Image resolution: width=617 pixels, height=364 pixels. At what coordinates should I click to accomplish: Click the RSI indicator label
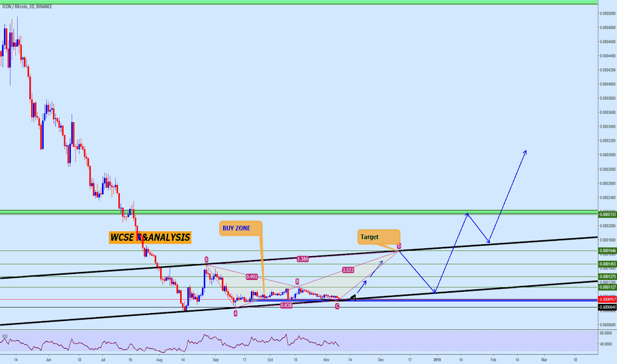pos(5,336)
